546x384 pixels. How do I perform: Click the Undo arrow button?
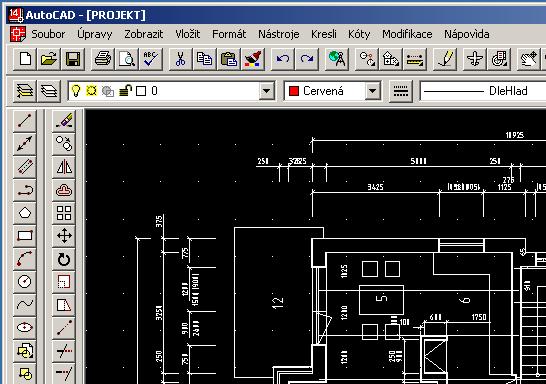(x=282, y=59)
